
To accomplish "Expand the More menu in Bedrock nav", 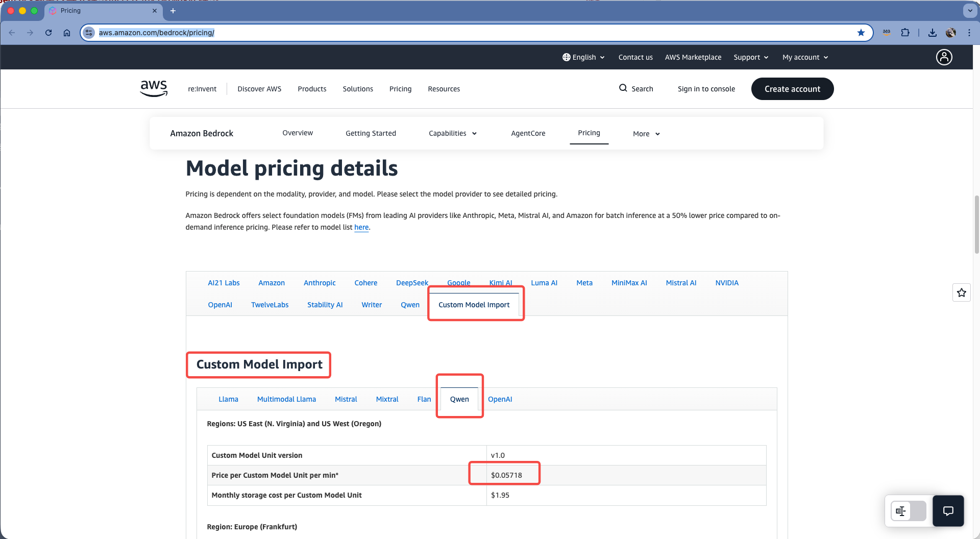I will 646,134.
